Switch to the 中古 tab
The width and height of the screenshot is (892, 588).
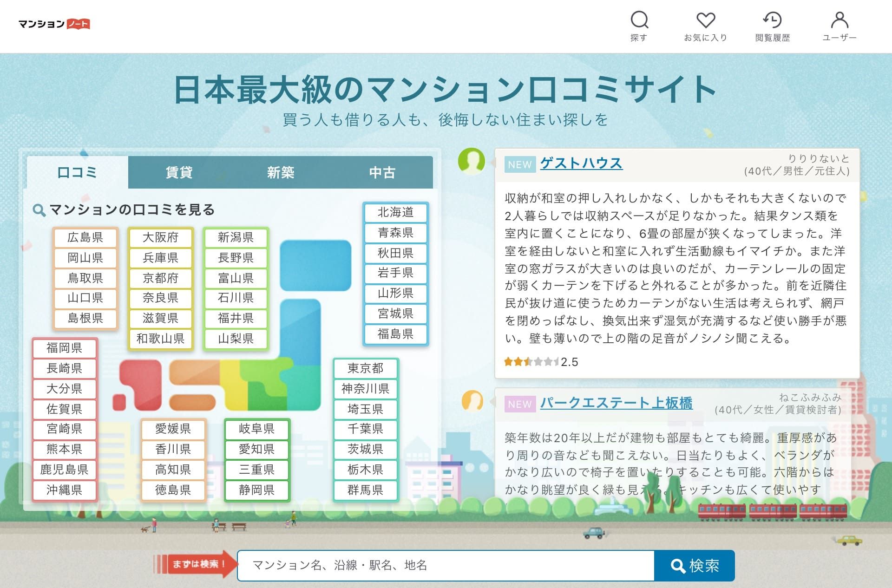[382, 172]
